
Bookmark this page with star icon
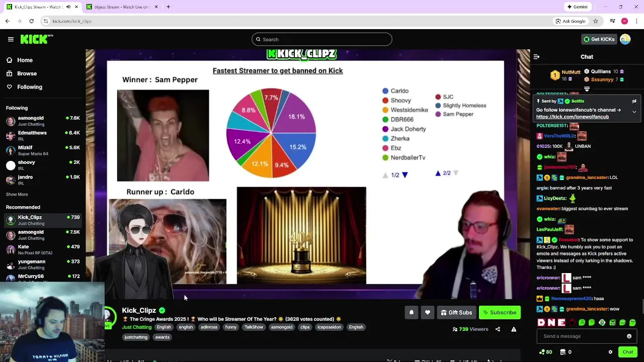point(596,21)
